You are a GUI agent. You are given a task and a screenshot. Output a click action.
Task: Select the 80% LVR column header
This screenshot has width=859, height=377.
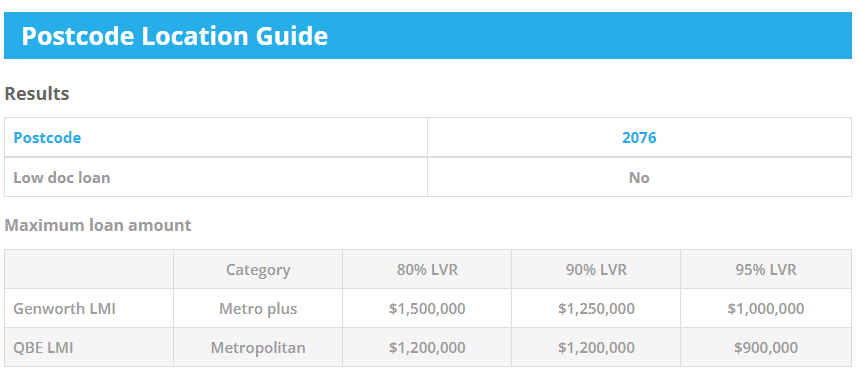427,270
